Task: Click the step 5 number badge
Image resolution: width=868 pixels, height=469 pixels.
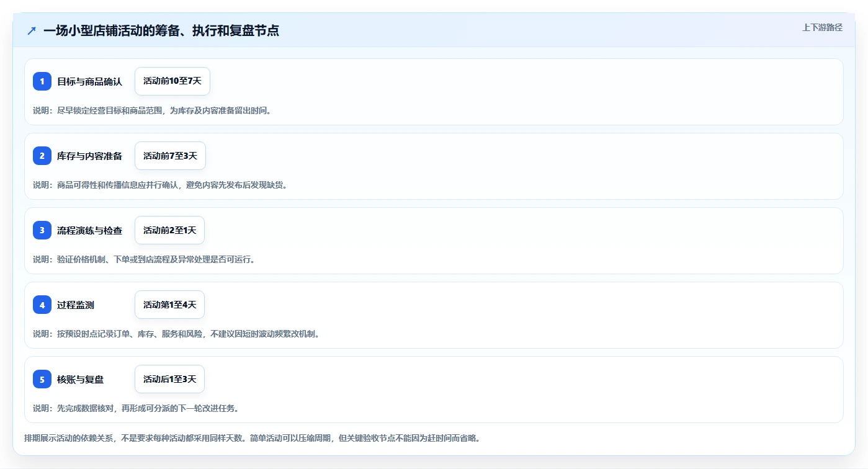Action: [42, 379]
